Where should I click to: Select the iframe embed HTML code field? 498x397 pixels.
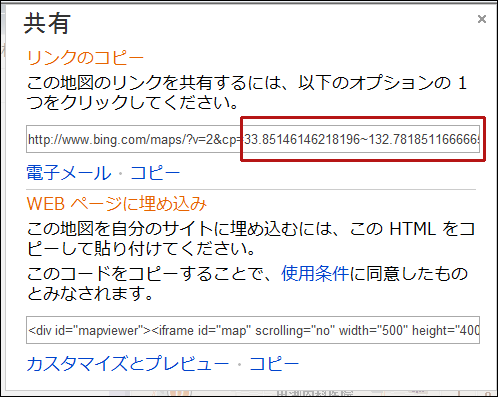coord(253,330)
